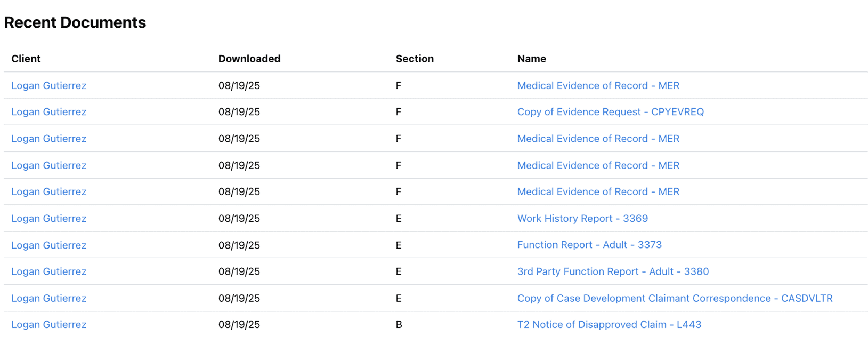Open the second Medical Evidence of Record - MER link
868x344 pixels.
(598, 139)
